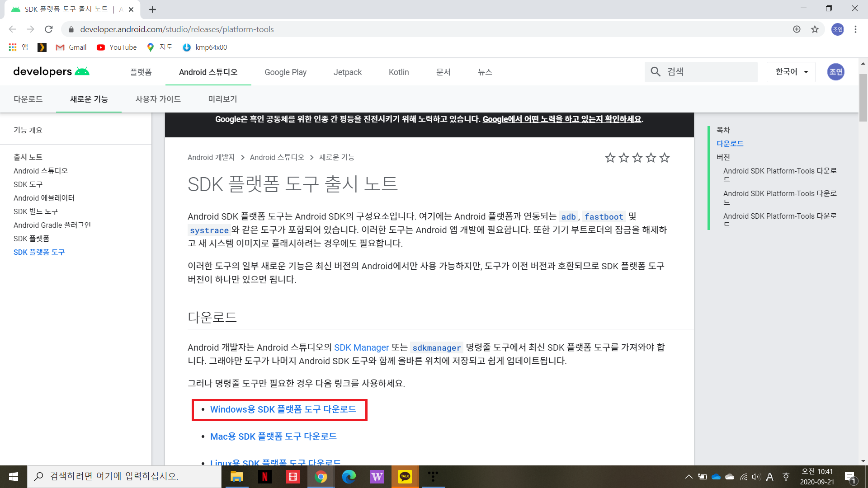Open the Chrome three-dot menu

click(x=855, y=29)
